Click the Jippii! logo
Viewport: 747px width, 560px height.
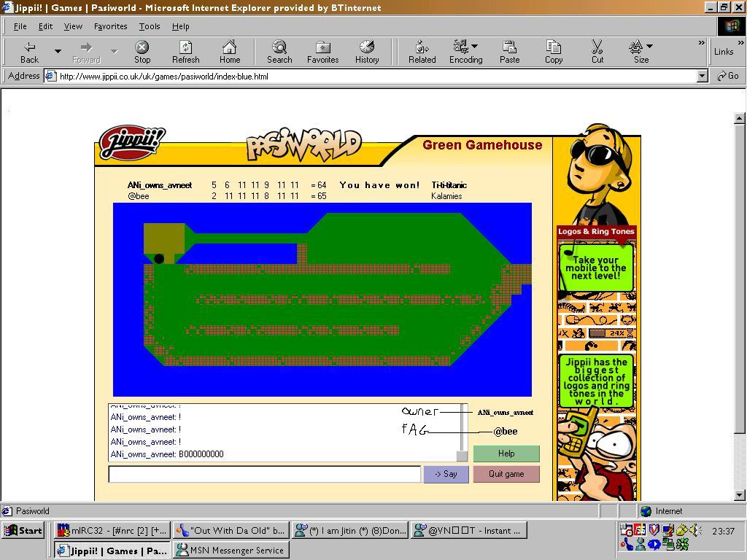coord(131,142)
